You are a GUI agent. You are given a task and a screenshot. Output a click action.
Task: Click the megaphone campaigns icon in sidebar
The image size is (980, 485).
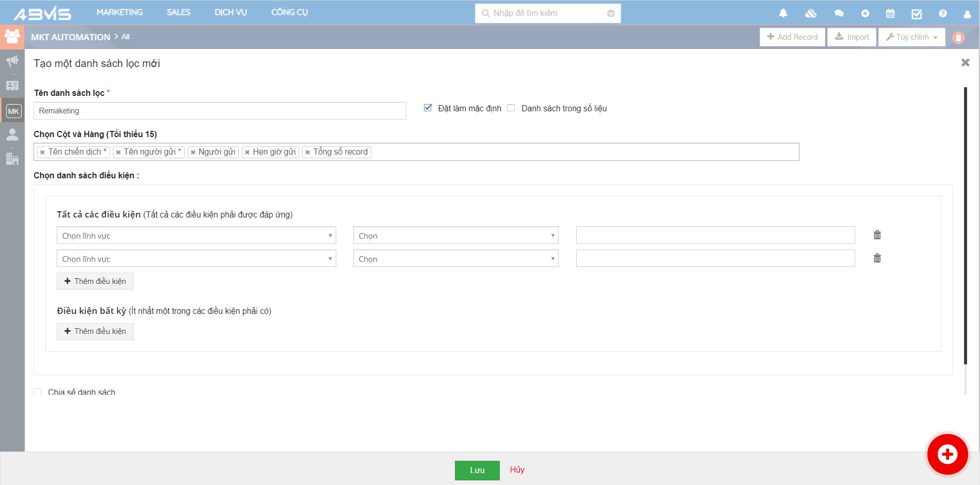[12, 61]
